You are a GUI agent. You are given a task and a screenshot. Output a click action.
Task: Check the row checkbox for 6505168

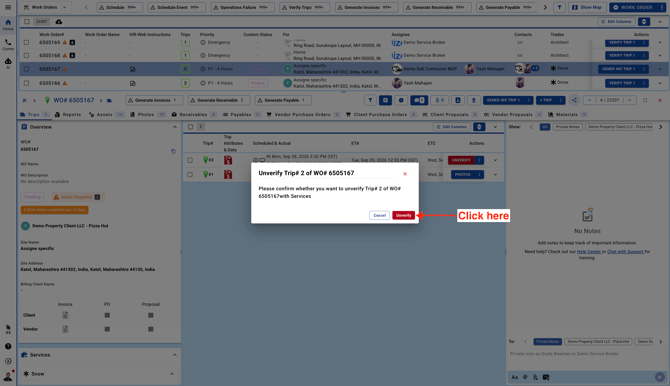26,55
